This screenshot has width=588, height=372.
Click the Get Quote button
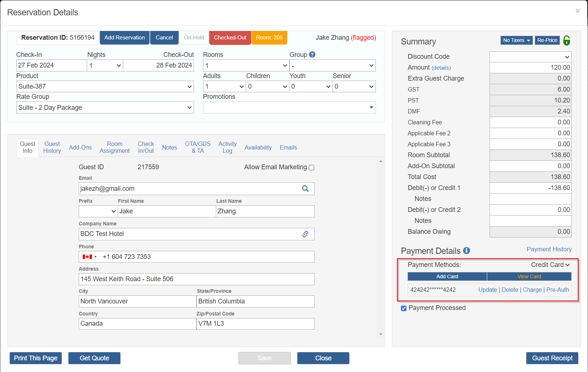tap(94, 358)
